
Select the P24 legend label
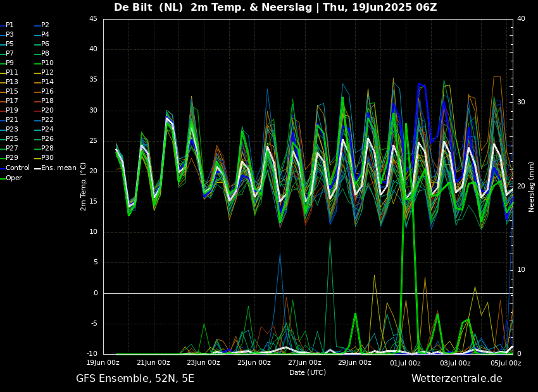tap(47, 130)
